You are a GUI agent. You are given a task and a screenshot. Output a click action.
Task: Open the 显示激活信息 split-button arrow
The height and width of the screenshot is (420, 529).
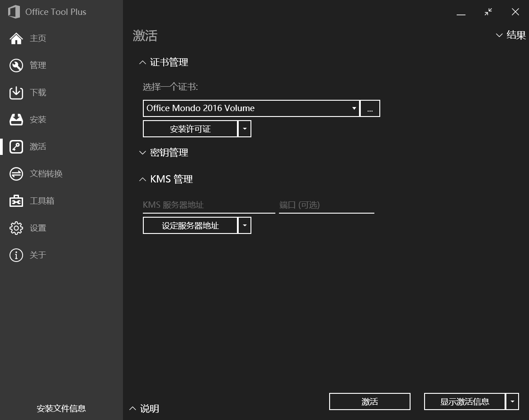pos(512,401)
